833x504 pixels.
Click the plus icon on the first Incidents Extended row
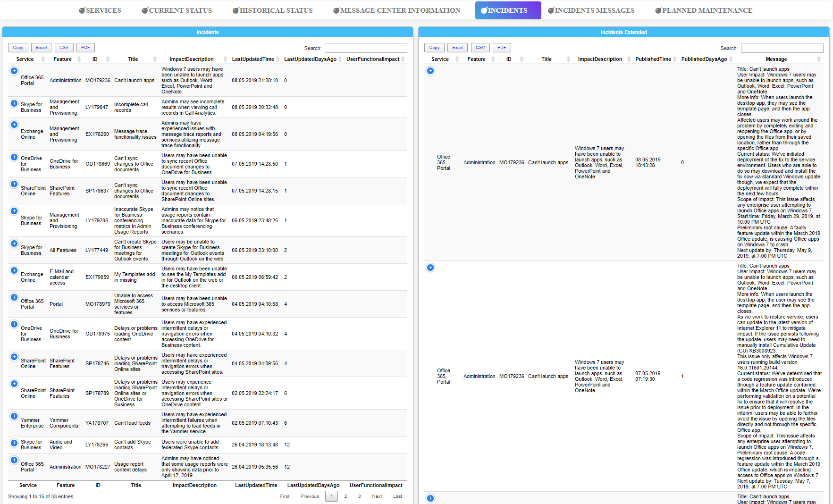point(430,70)
